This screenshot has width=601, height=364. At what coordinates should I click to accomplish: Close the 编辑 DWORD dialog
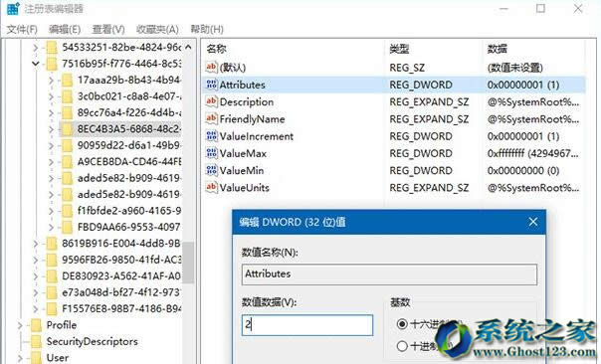pyautogui.click(x=532, y=222)
